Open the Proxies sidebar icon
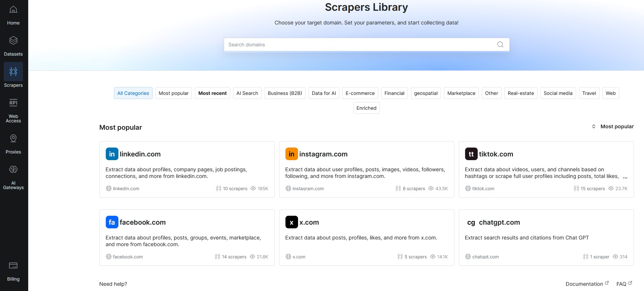The height and width of the screenshot is (291, 644). 13,138
